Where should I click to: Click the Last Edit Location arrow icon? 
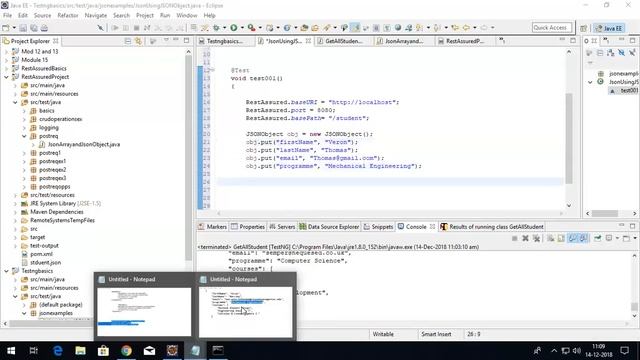coord(455,28)
